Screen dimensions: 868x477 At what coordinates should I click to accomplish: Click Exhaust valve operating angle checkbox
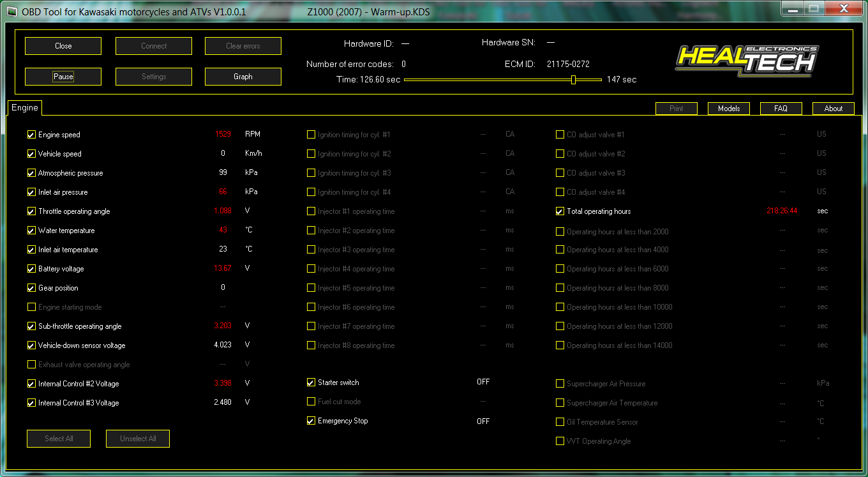(31, 365)
